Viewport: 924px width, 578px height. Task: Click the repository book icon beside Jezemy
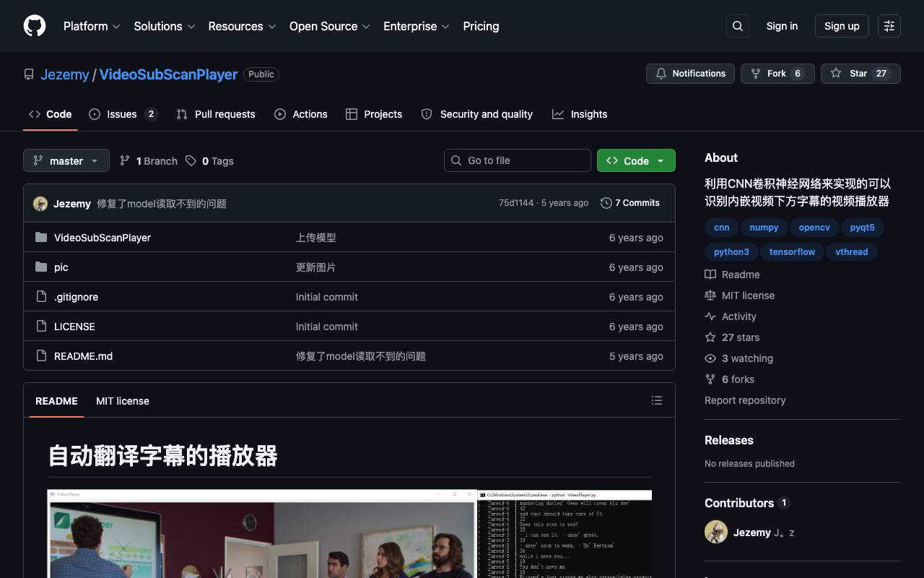[29, 74]
